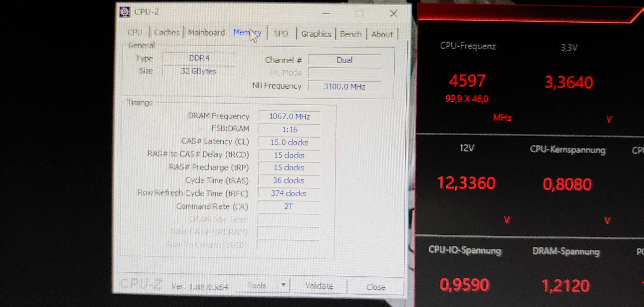Click the Close button at bottom
This screenshot has height=307, width=644.
coord(376,287)
